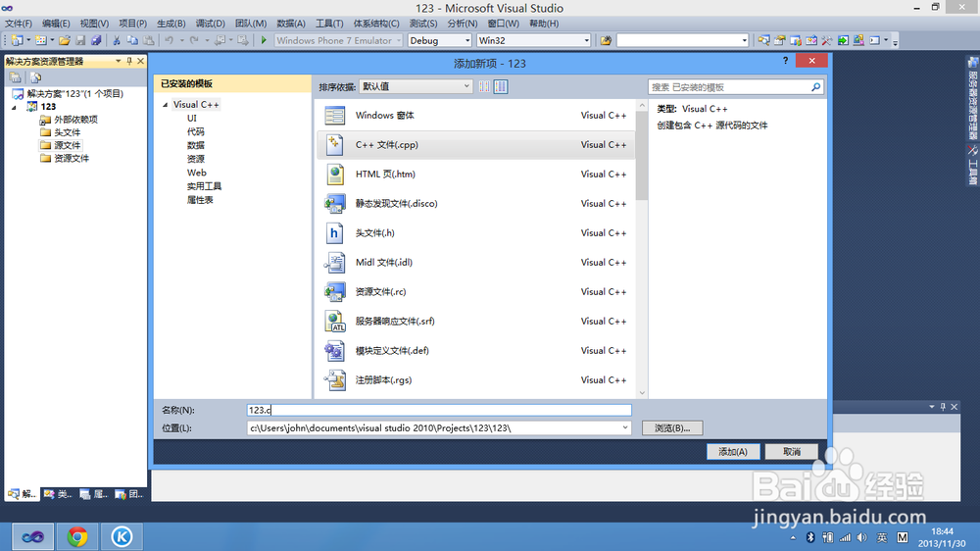
Task: Click the Paste clipboard icon
Action: [x=149, y=40]
